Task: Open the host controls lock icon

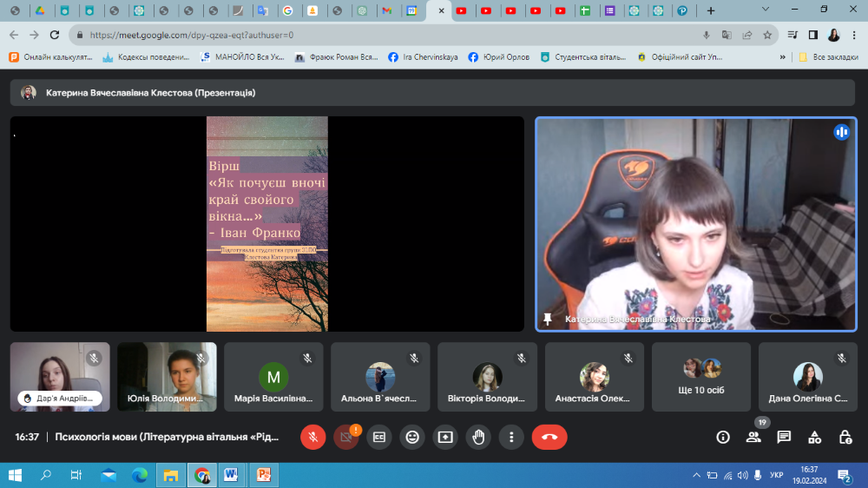Action: [845, 437]
